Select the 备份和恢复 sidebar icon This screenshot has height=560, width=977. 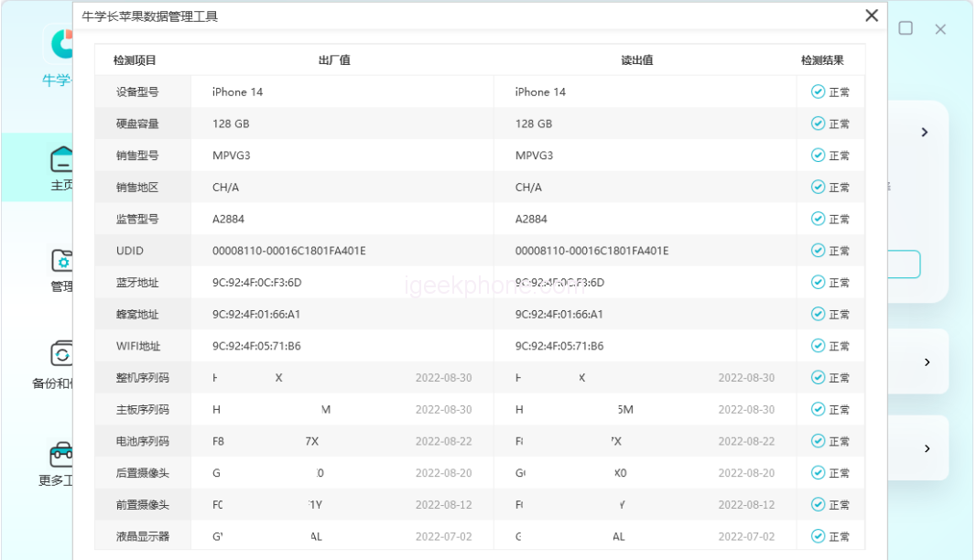[61, 354]
